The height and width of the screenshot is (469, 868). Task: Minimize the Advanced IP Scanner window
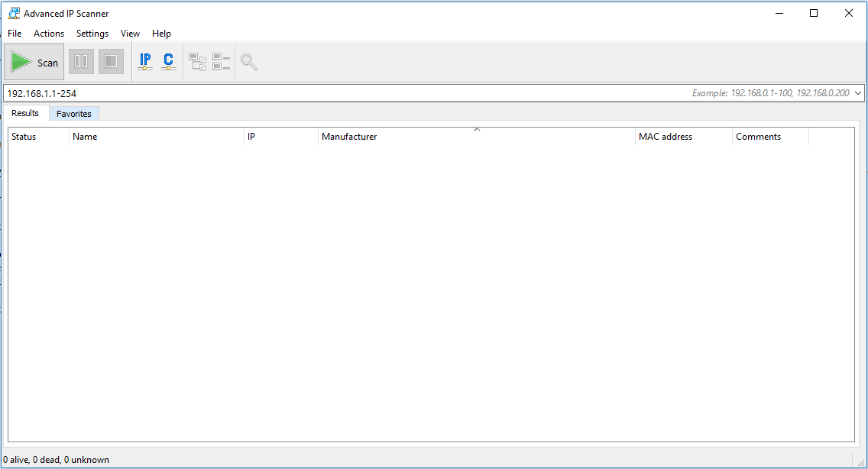pyautogui.click(x=779, y=13)
